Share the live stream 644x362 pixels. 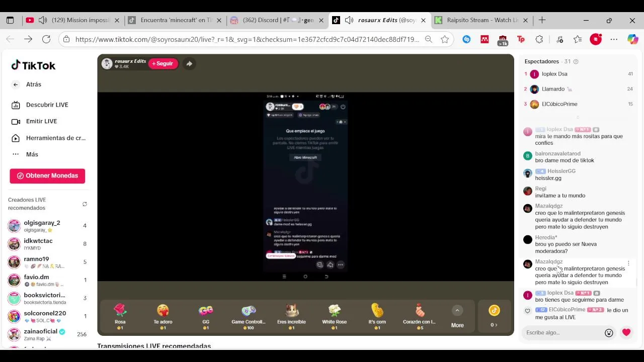coord(189,63)
